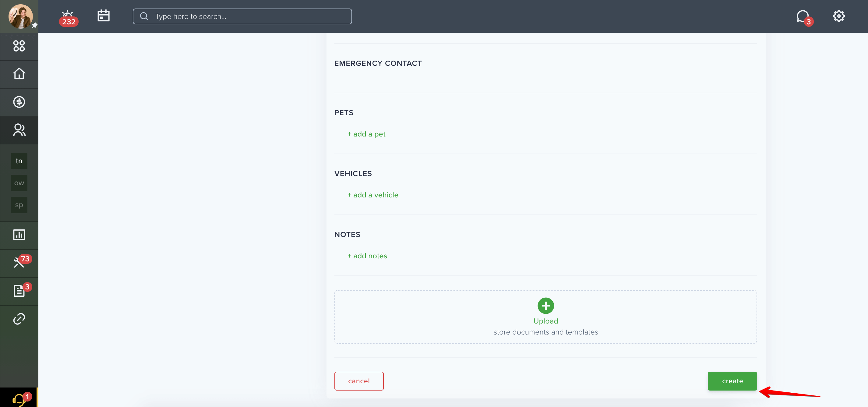Click '+ add notes' link
Image resolution: width=868 pixels, height=407 pixels.
(367, 256)
